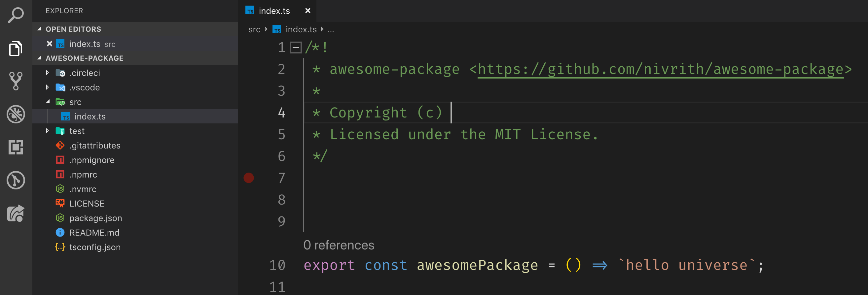Click the .vscode folder icon
868x295 pixels.
60,87
